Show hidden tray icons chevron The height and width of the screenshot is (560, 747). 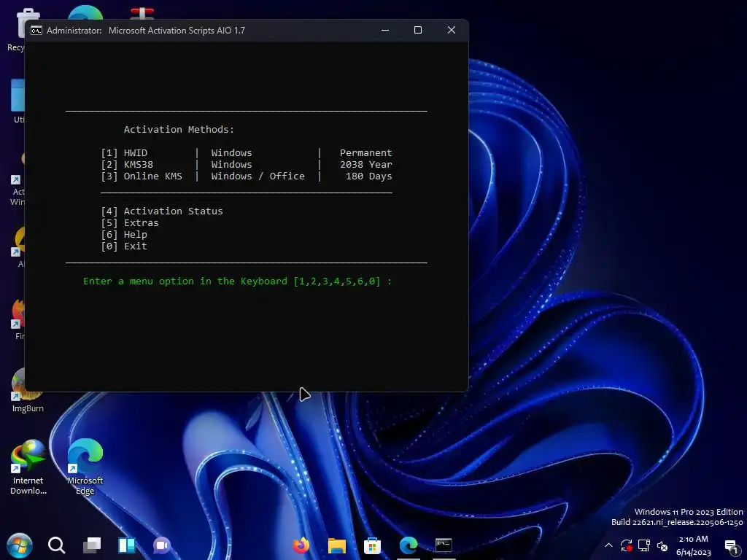608,545
